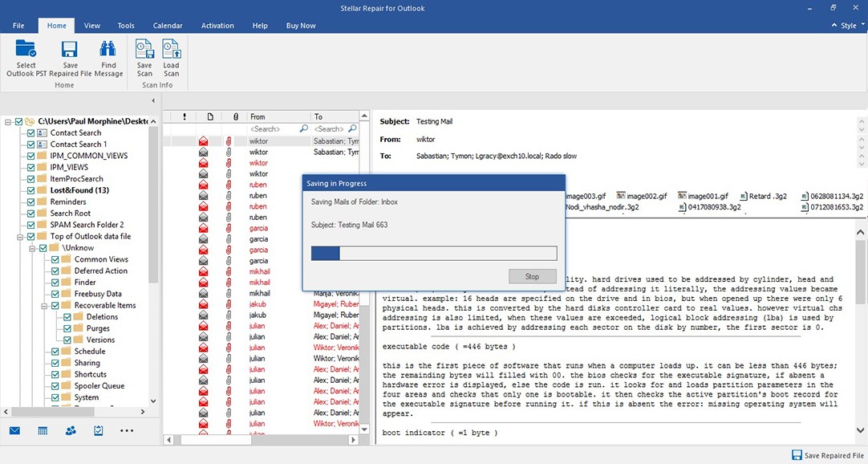868x464 pixels.
Task: Select the Outlook PST file icon
Action: 26,54
